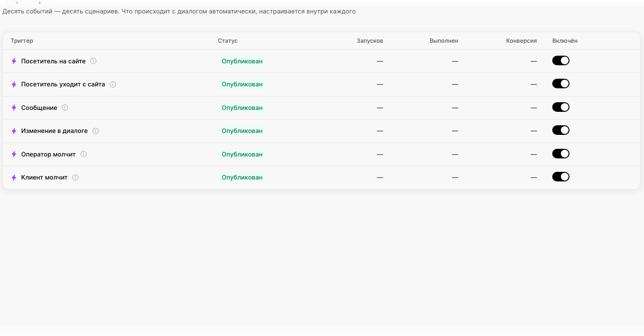
Task: Turn off the «Клиент молчит» toggle
Action: [561, 177]
